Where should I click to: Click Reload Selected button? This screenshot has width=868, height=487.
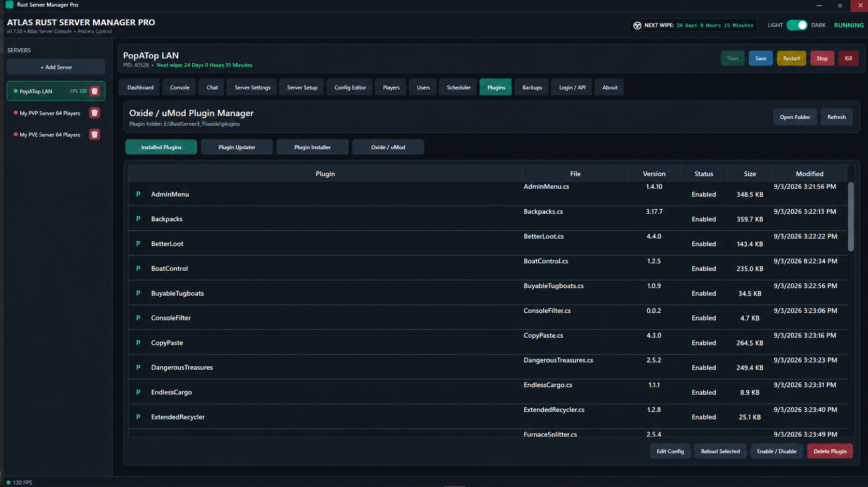720,451
